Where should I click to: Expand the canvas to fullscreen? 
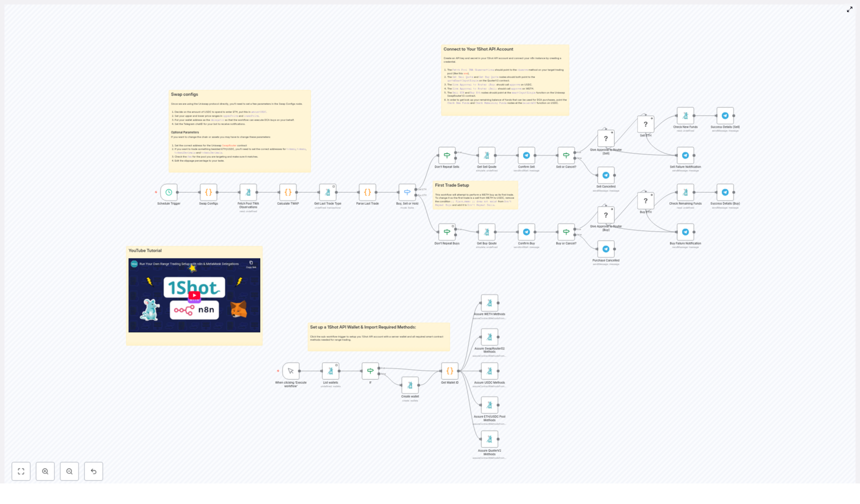coord(850,10)
